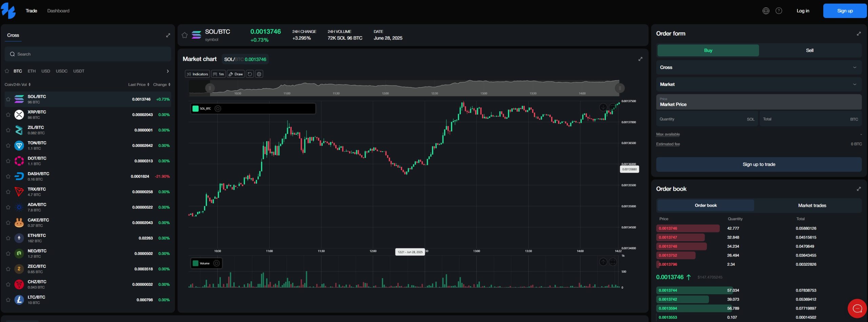Open the Market order type dropdown
Image resolution: width=868 pixels, height=322 pixels.
click(x=758, y=84)
